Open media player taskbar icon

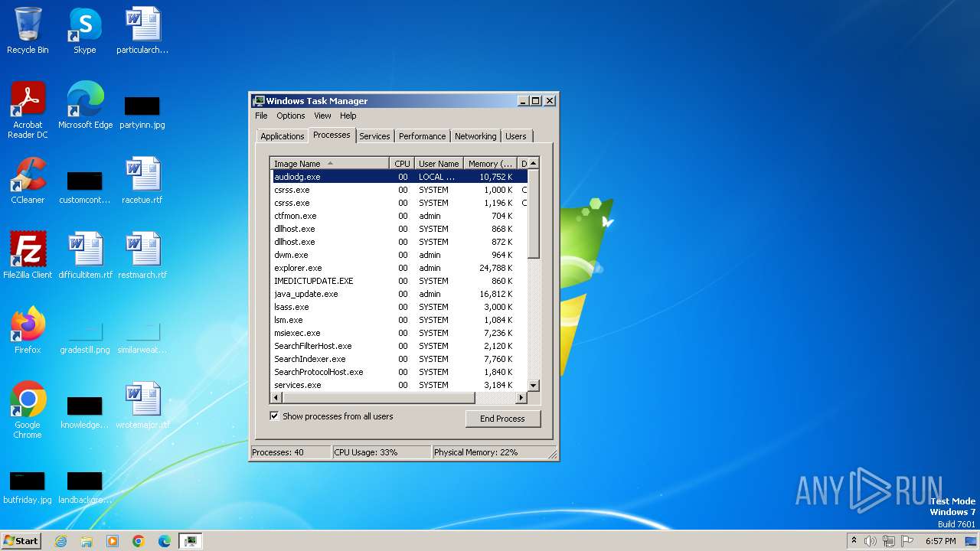tap(113, 541)
